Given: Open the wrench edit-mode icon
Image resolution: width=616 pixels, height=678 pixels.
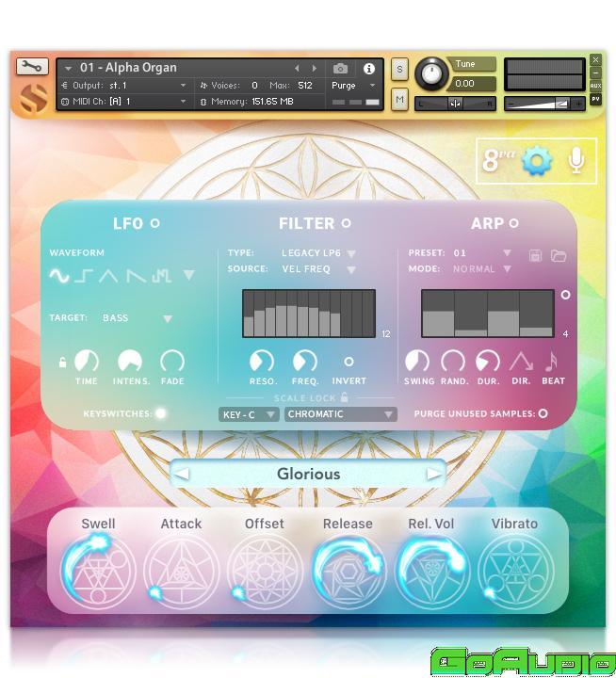Looking at the screenshot, I should [32, 66].
